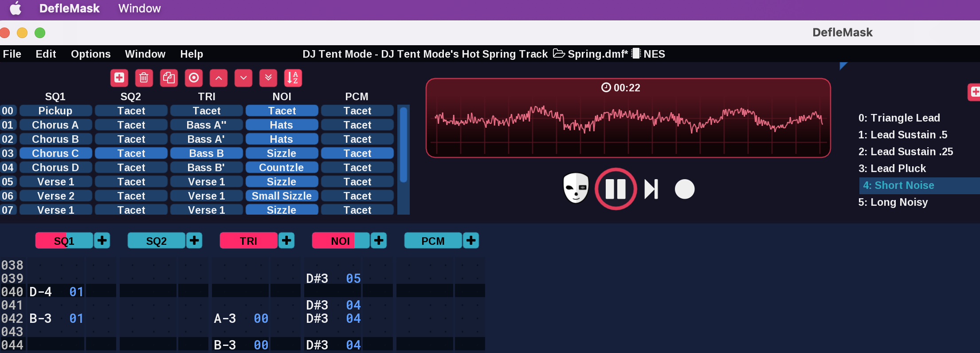Click the red circle target icon in pattern toolbar
Image resolution: width=980 pixels, height=353 pixels.
click(x=194, y=78)
